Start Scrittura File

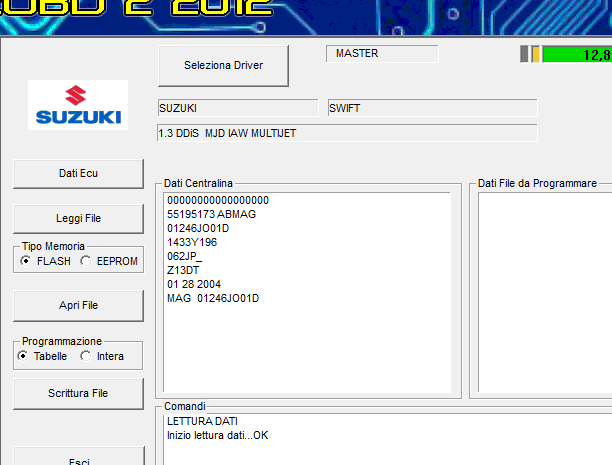78,393
